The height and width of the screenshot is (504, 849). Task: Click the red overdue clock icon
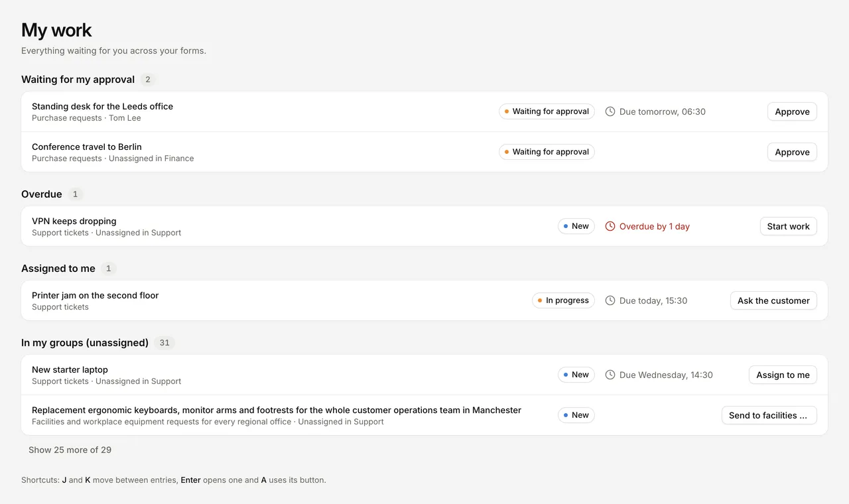click(x=610, y=226)
